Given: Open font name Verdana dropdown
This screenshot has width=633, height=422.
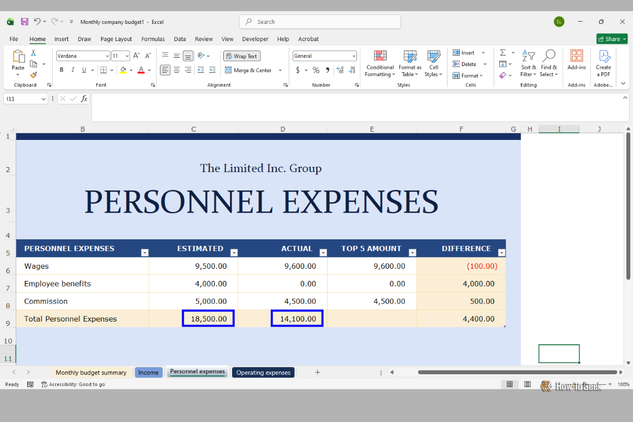Looking at the screenshot, I should coord(107,56).
